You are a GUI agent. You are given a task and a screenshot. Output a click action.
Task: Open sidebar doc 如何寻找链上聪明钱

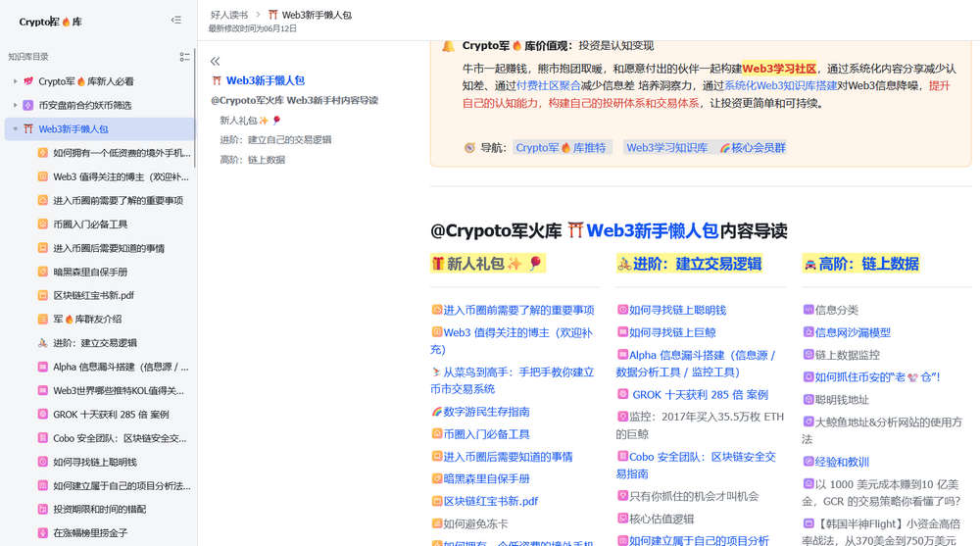point(95,463)
